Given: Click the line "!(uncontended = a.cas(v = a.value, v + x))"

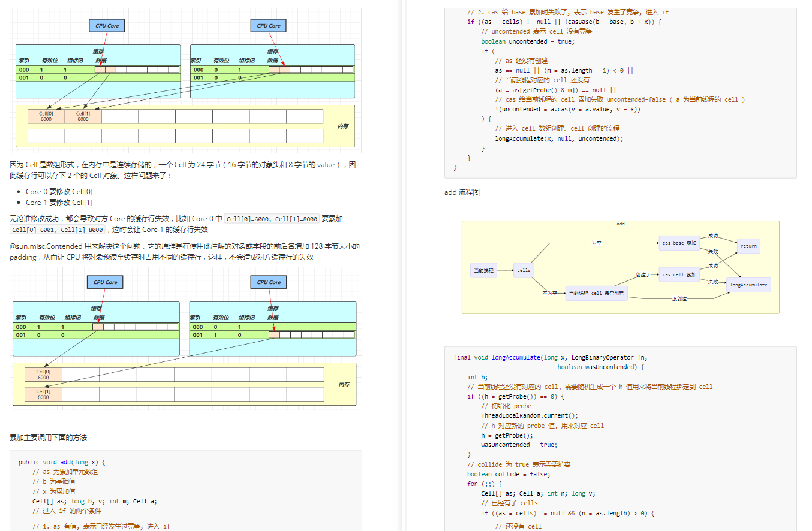Looking at the screenshot, I should tap(568, 109).
